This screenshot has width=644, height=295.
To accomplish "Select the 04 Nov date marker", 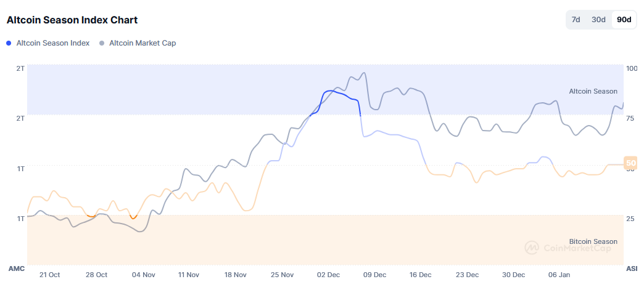I will pyautogui.click(x=144, y=275).
